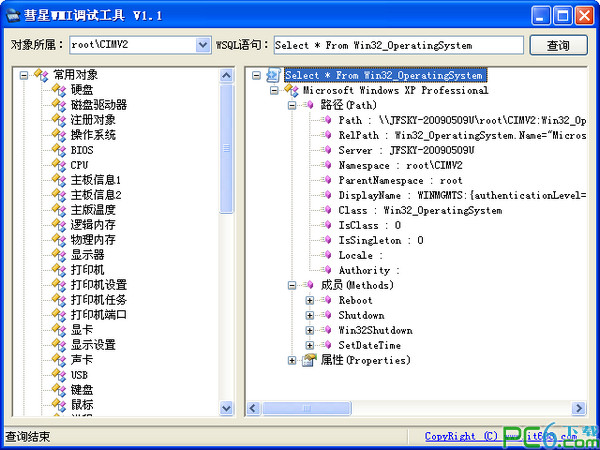The image size is (600, 450).
Task: Select the RelPath row
Action: [x=462, y=135]
